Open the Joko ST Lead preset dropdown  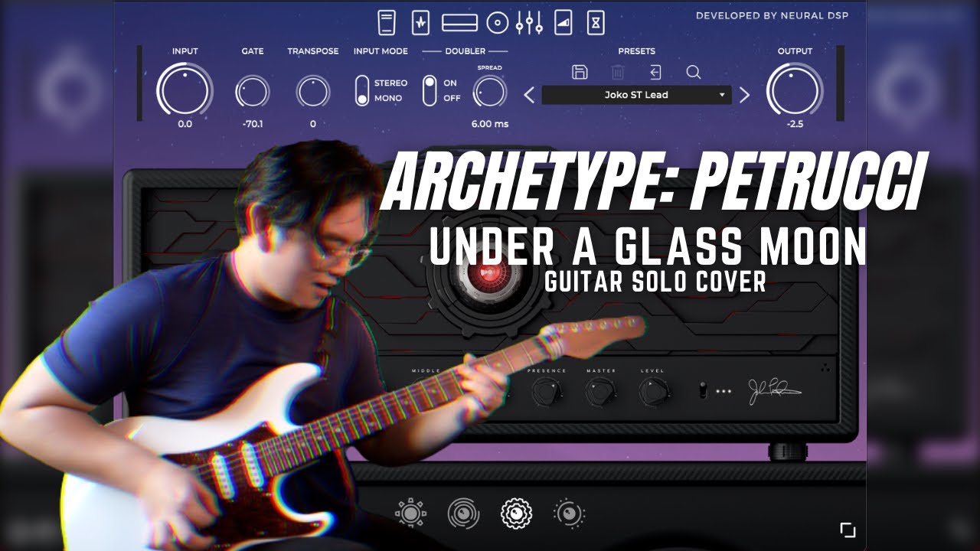pos(636,95)
